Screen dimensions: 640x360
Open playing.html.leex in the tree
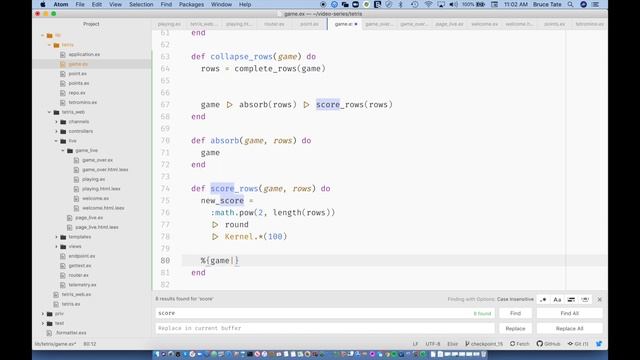[101, 189]
